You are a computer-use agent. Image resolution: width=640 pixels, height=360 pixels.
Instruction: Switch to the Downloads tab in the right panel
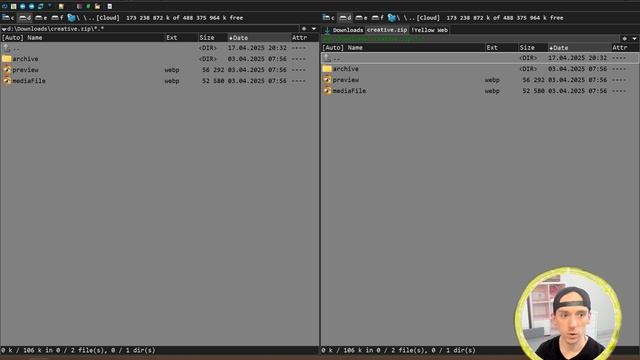(343, 30)
